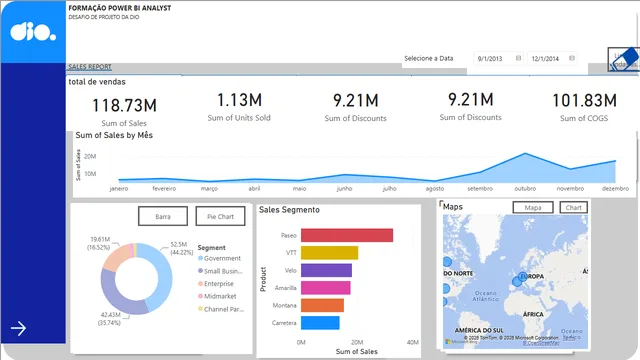This screenshot has height=360, width=640.
Task: Click the purple Velo bar
Action: [326, 270]
